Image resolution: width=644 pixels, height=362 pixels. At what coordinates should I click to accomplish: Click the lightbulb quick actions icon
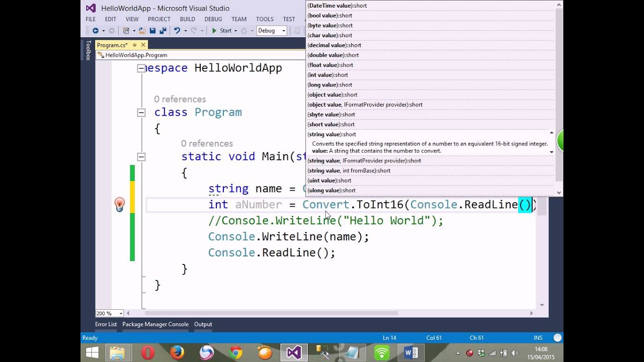click(119, 204)
